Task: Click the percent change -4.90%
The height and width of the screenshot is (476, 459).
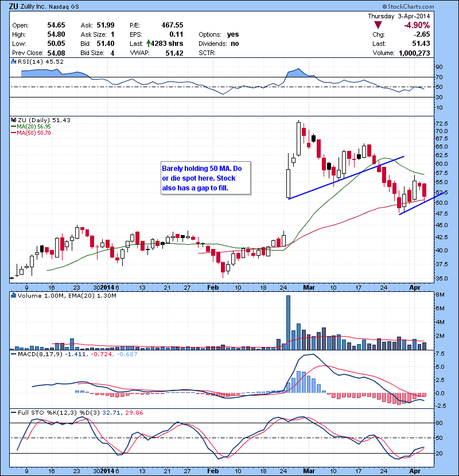Action: [417, 25]
